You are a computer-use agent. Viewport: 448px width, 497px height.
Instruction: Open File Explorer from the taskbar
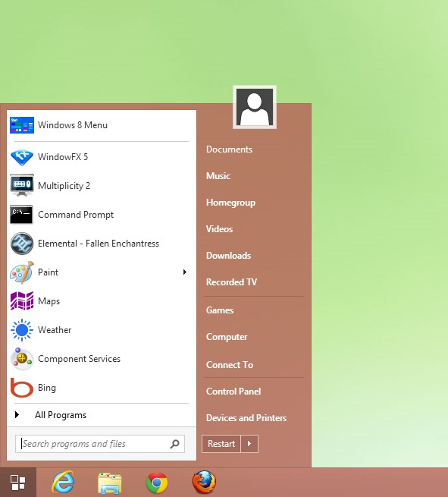click(110, 483)
